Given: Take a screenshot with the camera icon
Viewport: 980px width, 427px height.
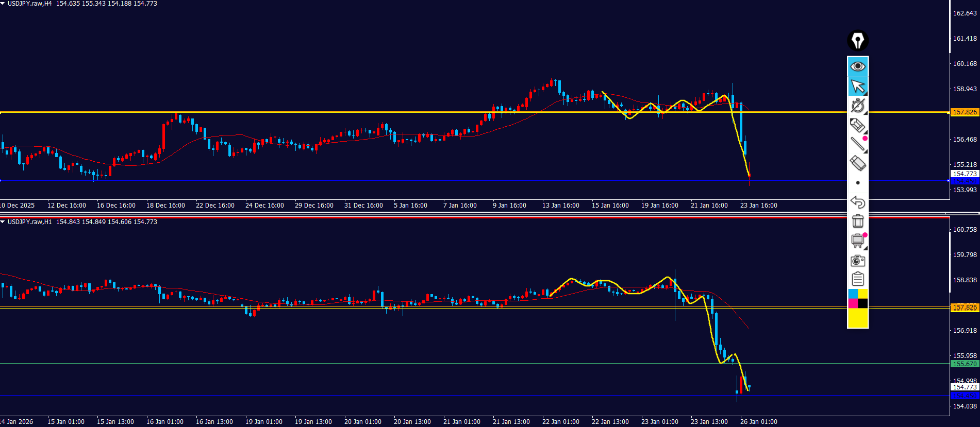Looking at the screenshot, I should (858, 261).
